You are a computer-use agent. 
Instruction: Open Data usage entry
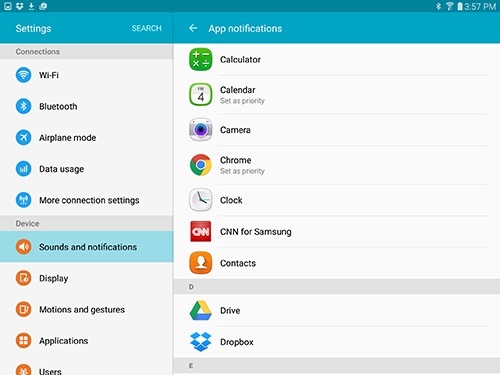click(87, 169)
